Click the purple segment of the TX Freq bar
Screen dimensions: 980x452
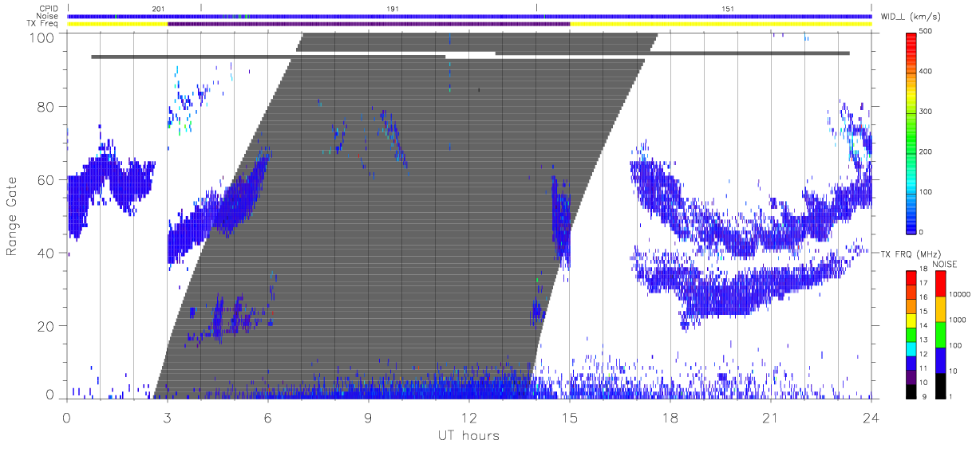point(369,24)
